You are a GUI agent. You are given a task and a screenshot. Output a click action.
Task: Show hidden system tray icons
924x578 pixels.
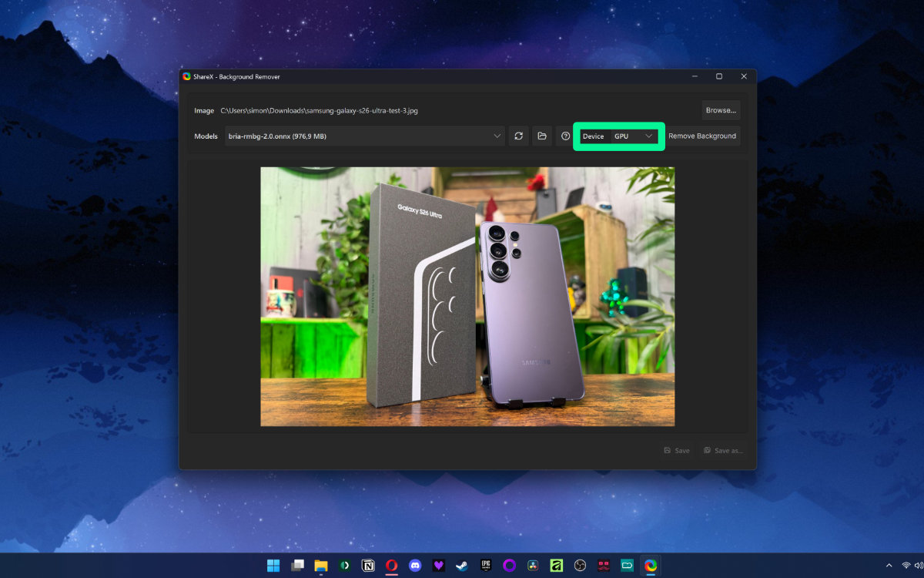click(x=889, y=566)
